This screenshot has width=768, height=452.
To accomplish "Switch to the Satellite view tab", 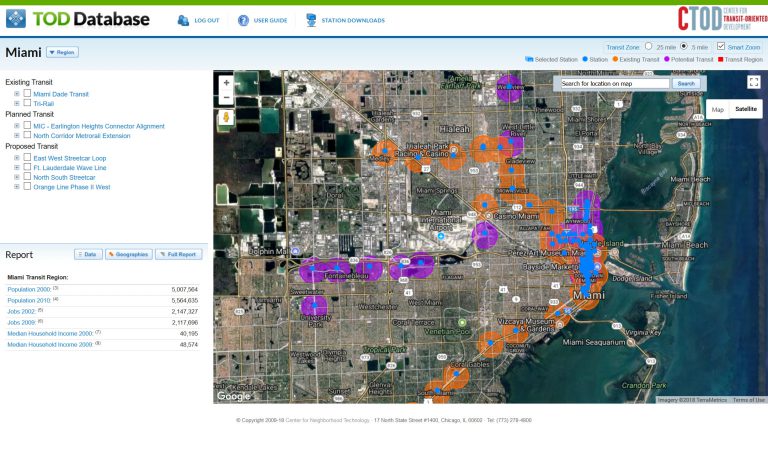I will [x=746, y=109].
